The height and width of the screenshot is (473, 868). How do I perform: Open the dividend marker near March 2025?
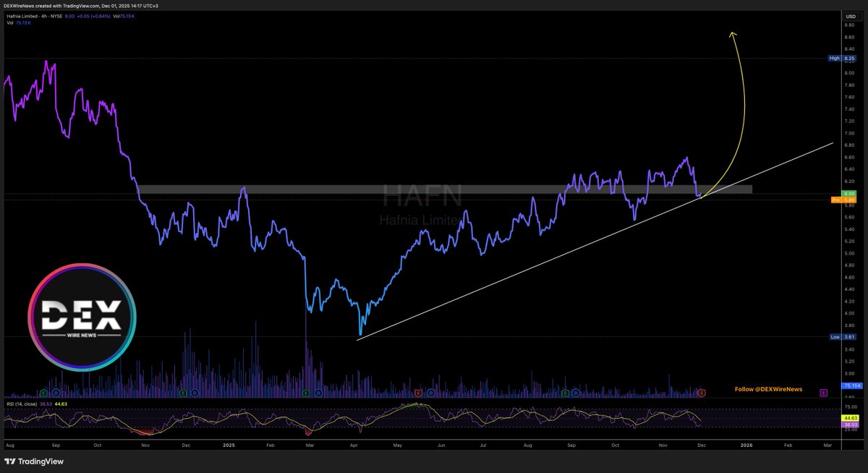click(318, 393)
